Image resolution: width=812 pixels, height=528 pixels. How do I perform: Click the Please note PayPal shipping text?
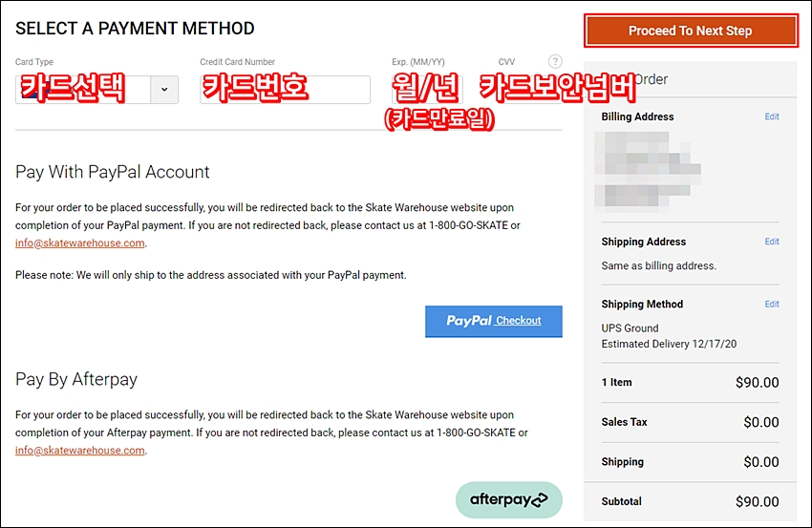pos(211,275)
